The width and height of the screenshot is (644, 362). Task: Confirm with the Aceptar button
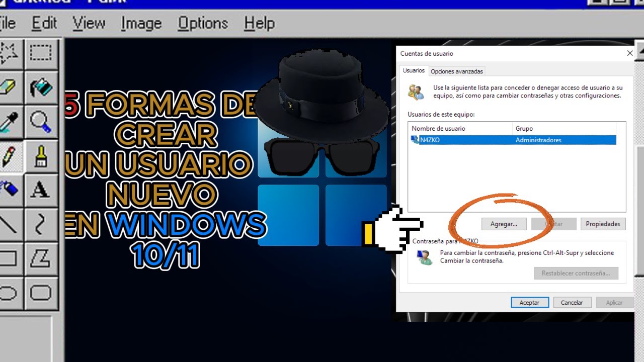[529, 303]
